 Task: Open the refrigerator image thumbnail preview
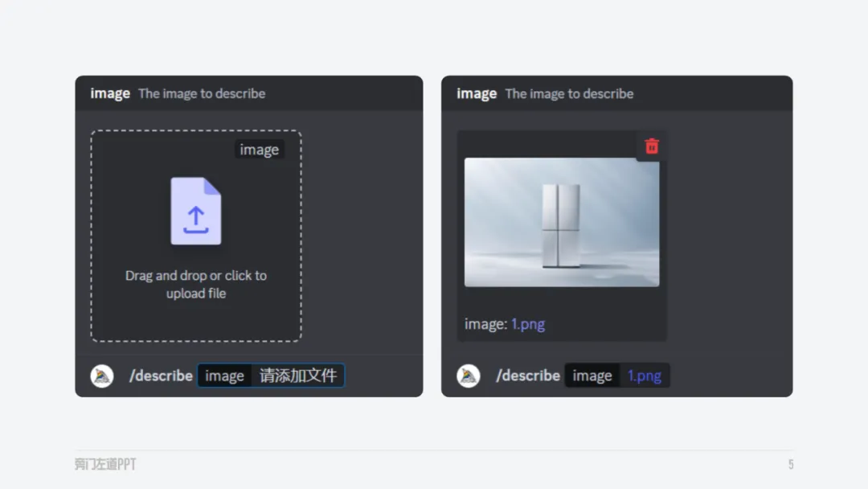coord(562,222)
